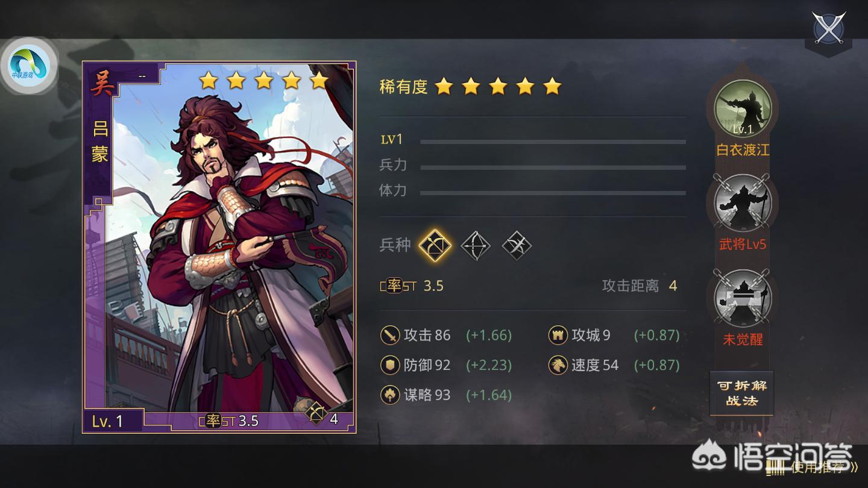Close screen with crossed swords icon

pyautogui.click(x=829, y=28)
